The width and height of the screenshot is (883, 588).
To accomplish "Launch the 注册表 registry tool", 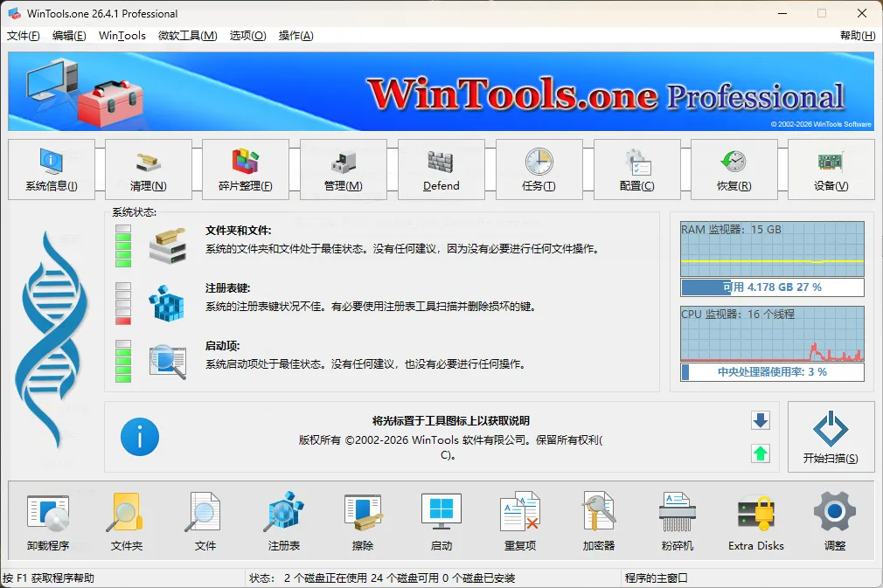I will click(x=283, y=520).
